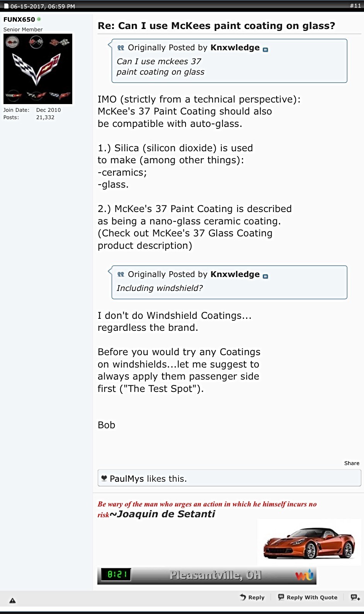The height and width of the screenshot is (614, 364).
Task: Open Knxwledge name in first quote
Action: 235,48
